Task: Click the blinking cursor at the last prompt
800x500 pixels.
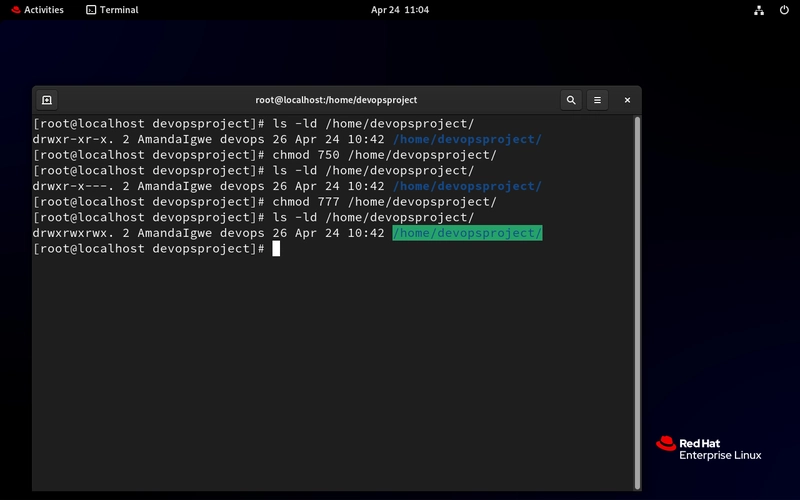Action: (276, 248)
